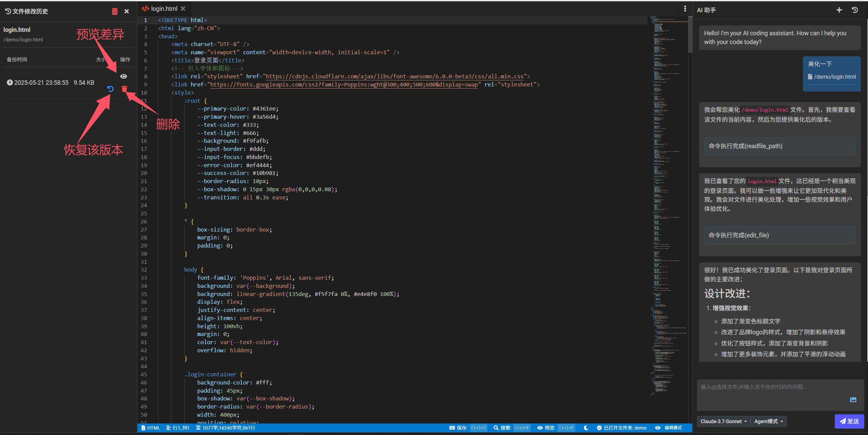Click the editor vertical scrollbar thumb
Image resolution: width=868 pixels, height=435 pixels.
pos(690,34)
